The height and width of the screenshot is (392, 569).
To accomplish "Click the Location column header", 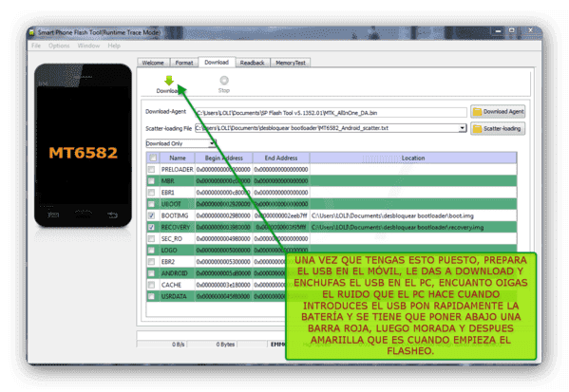I will (x=413, y=159).
